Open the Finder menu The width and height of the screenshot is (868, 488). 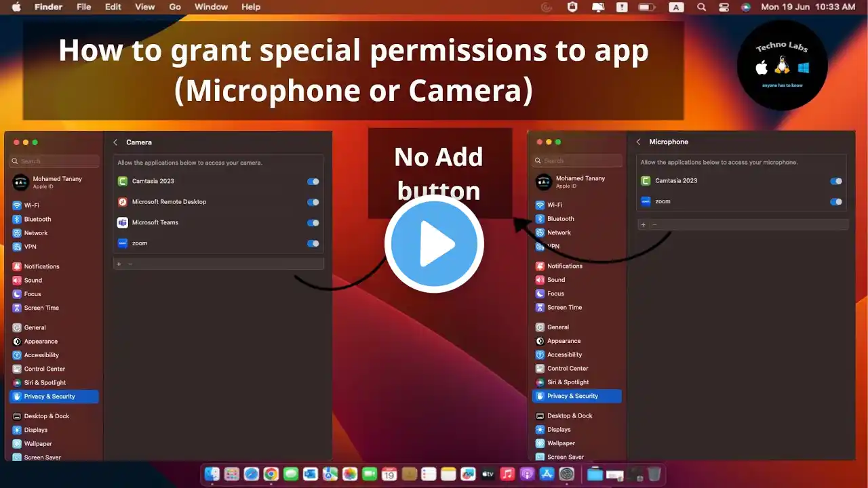tap(48, 7)
